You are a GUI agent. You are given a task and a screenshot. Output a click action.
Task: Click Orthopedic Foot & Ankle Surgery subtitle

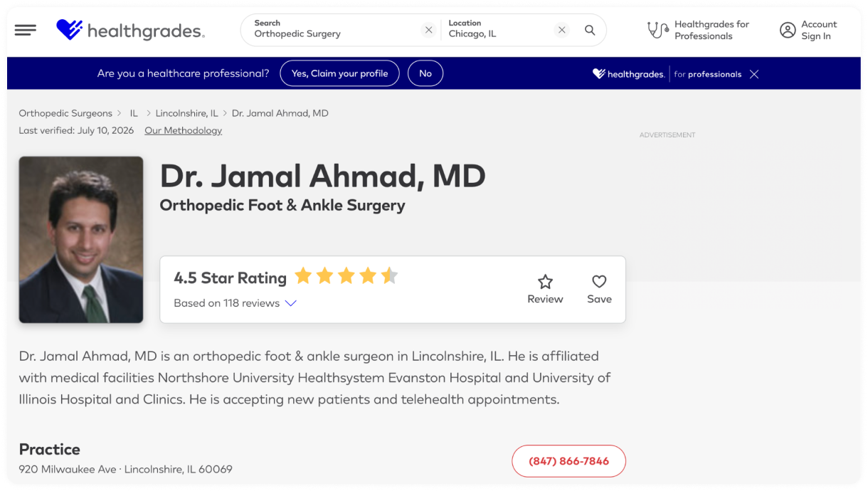coord(282,205)
